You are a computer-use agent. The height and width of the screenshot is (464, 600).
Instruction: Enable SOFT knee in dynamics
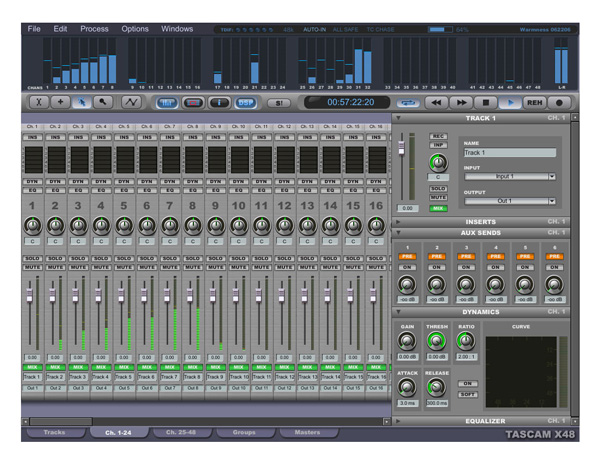468,394
